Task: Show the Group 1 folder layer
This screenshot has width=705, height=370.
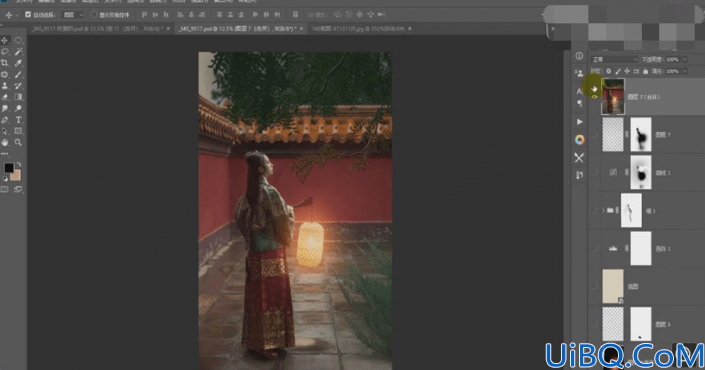Action: click(596, 210)
